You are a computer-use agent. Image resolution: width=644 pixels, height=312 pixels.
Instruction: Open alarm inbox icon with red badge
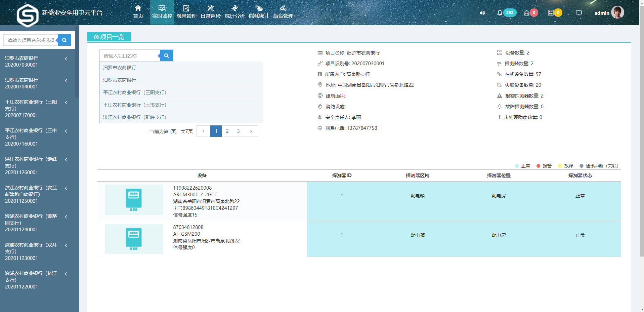pyautogui.click(x=530, y=13)
